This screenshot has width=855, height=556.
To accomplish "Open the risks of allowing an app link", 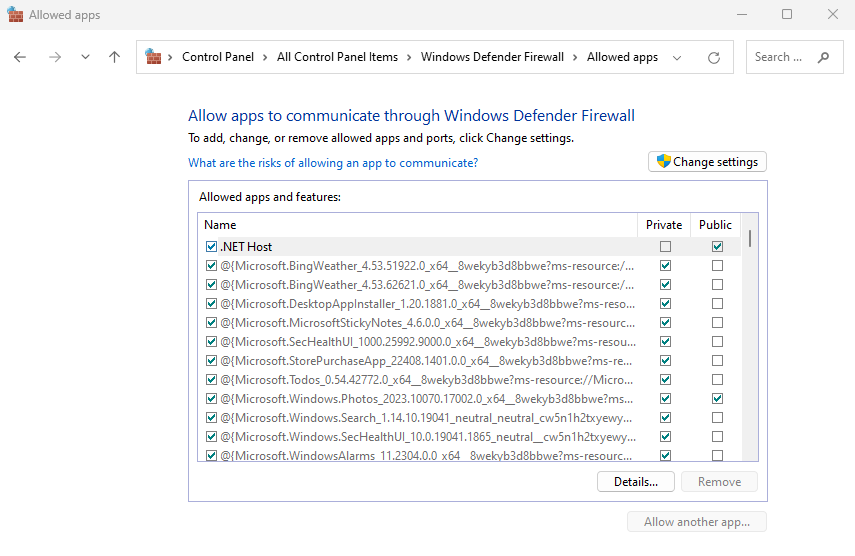I will click(x=333, y=163).
